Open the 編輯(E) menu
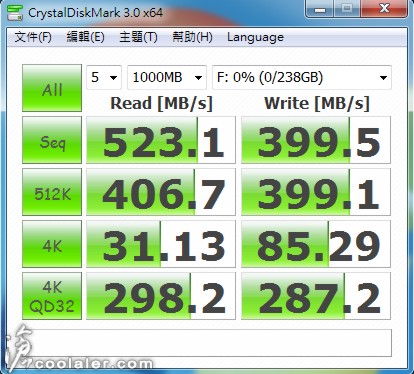This screenshot has height=374, width=414. 85,37
